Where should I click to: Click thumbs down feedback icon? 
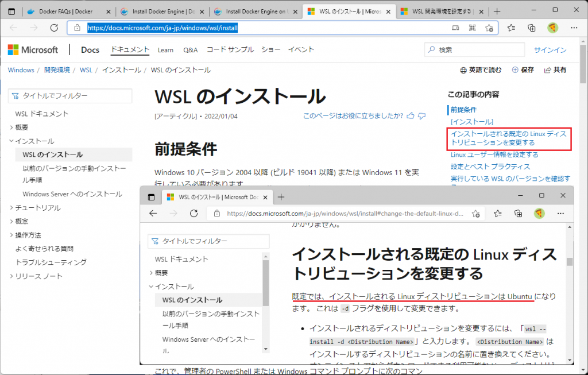422,116
